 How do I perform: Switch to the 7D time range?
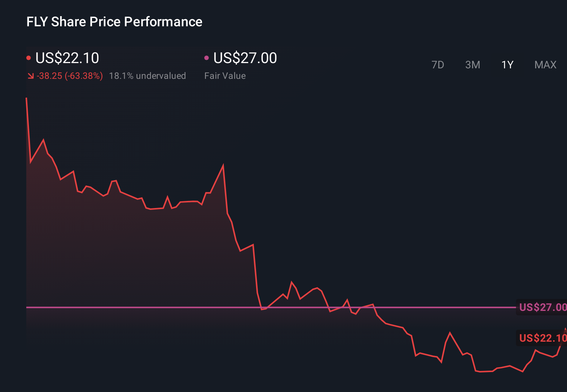pyautogui.click(x=438, y=65)
